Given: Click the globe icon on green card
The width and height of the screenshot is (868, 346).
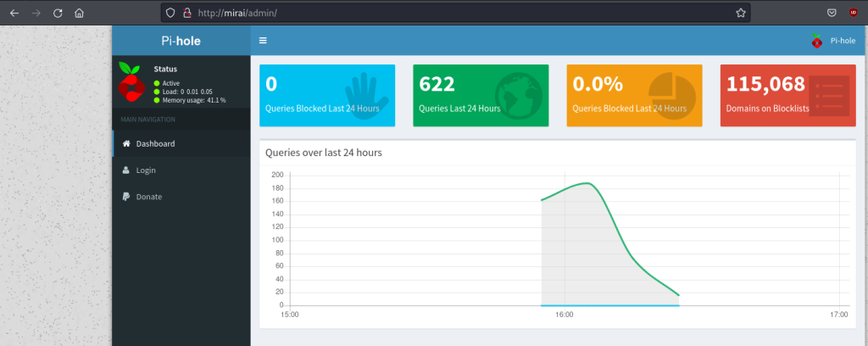Looking at the screenshot, I should click(519, 96).
